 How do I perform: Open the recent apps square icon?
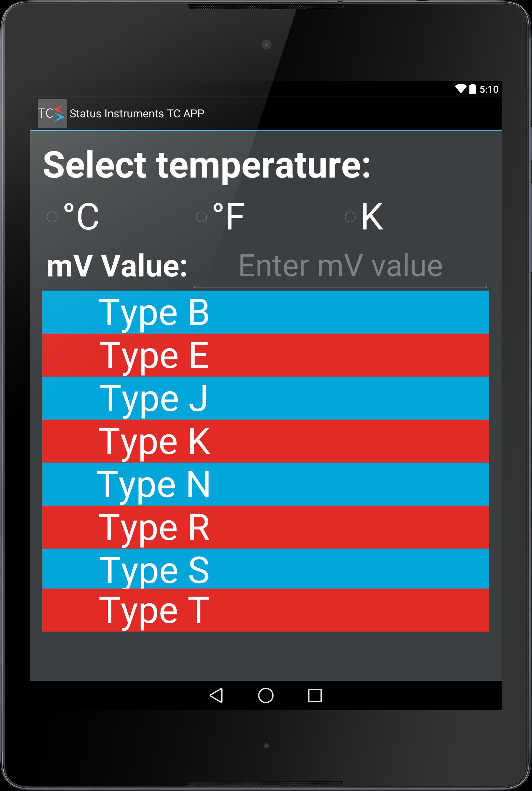coord(315,695)
